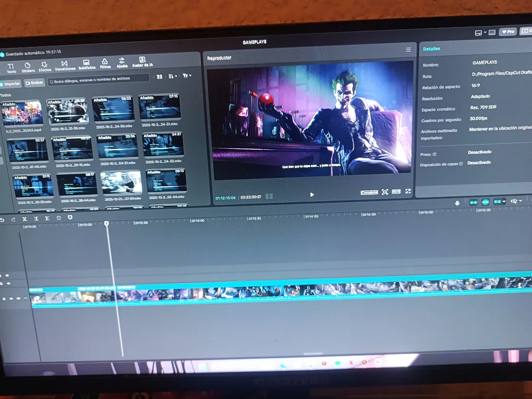Toggle lock on the main video track

(4, 299)
